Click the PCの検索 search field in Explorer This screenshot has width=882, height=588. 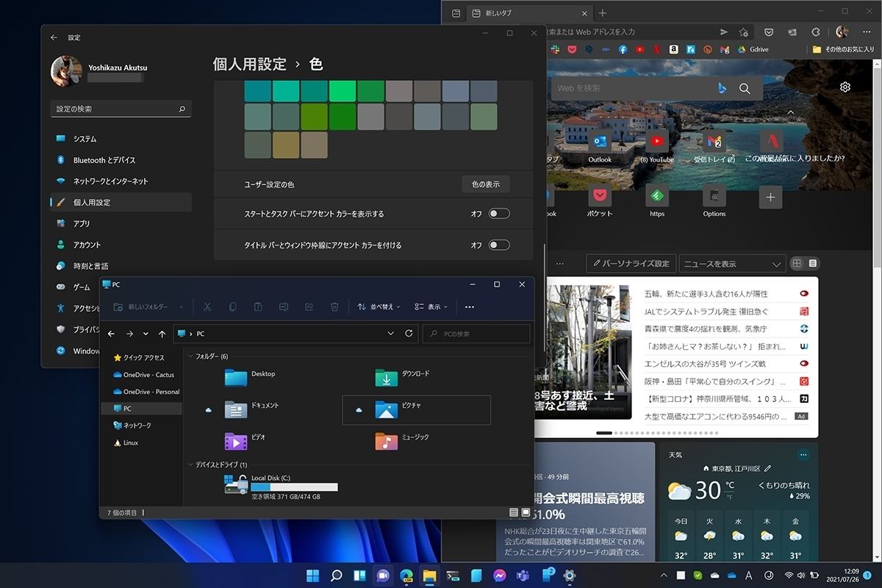tap(476, 334)
